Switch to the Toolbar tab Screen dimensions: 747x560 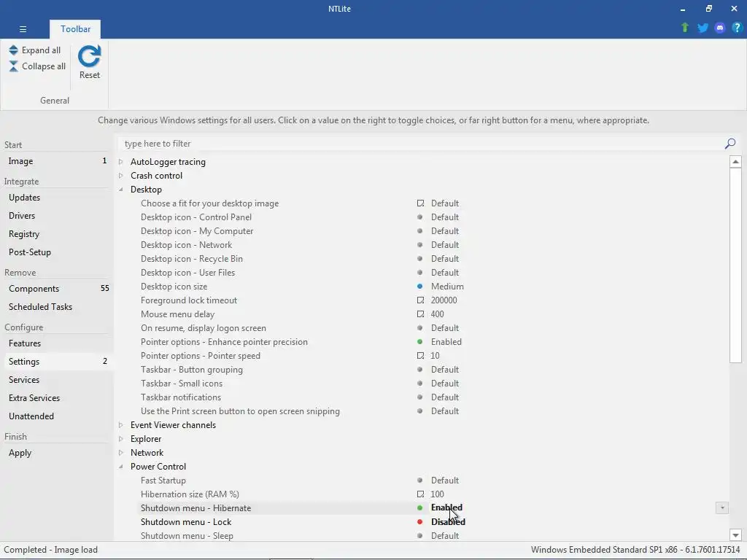click(x=75, y=29)
